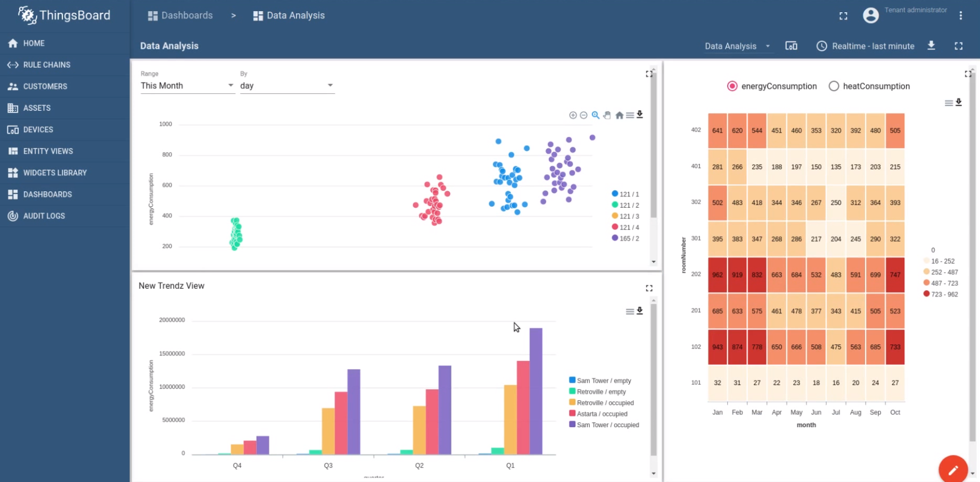Select the heatConsumption radio button
980x482 pixels.
click(834, 86)
